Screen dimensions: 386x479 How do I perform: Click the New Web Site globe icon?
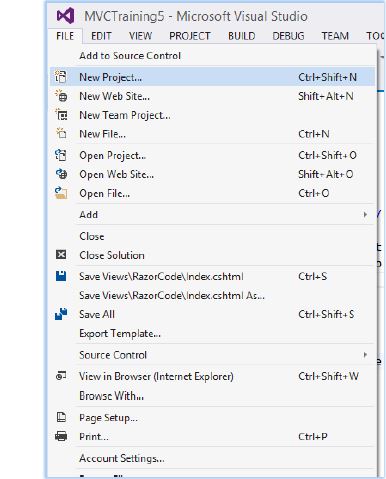pos(61,96)
